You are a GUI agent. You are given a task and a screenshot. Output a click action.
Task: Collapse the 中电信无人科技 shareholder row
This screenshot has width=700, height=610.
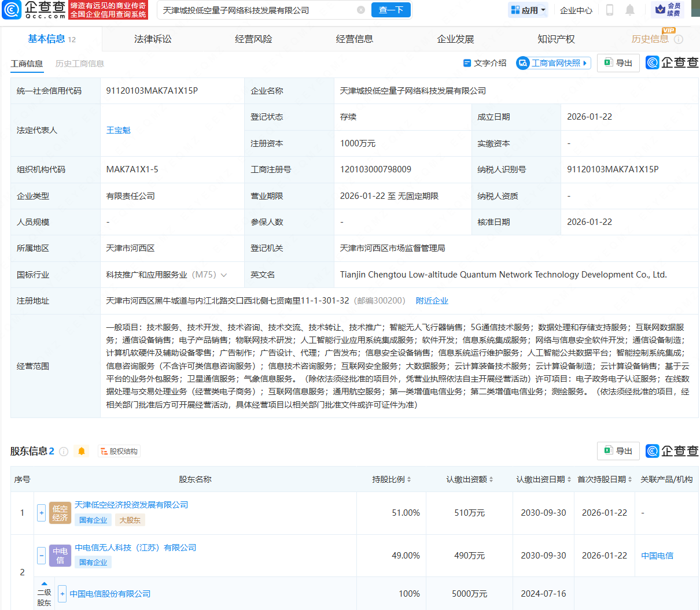point(42,556)
